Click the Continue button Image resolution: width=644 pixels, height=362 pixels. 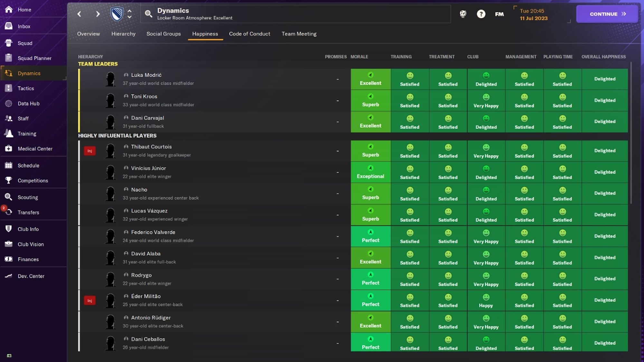click(607, 14)
